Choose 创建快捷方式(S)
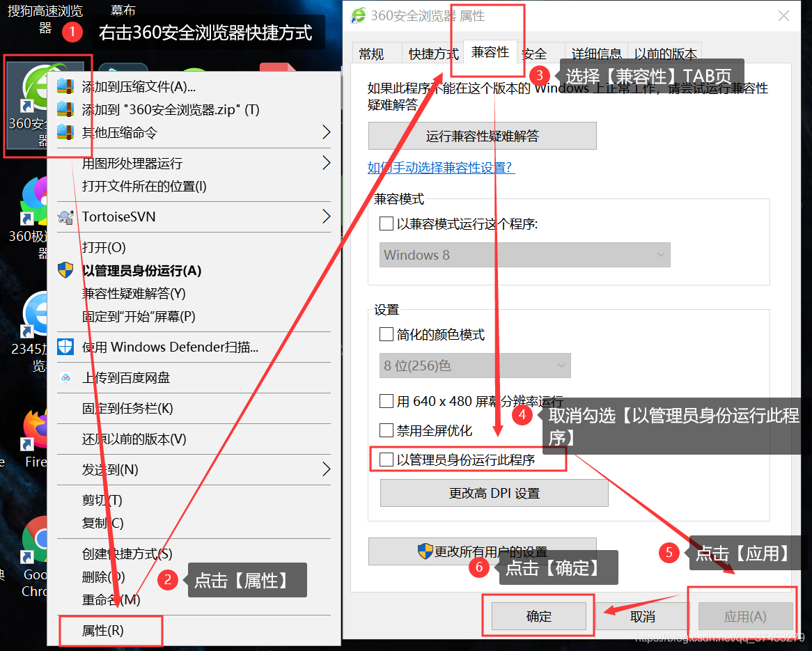Viewport: 812px width, 651px height. click(x=194, y=554)
